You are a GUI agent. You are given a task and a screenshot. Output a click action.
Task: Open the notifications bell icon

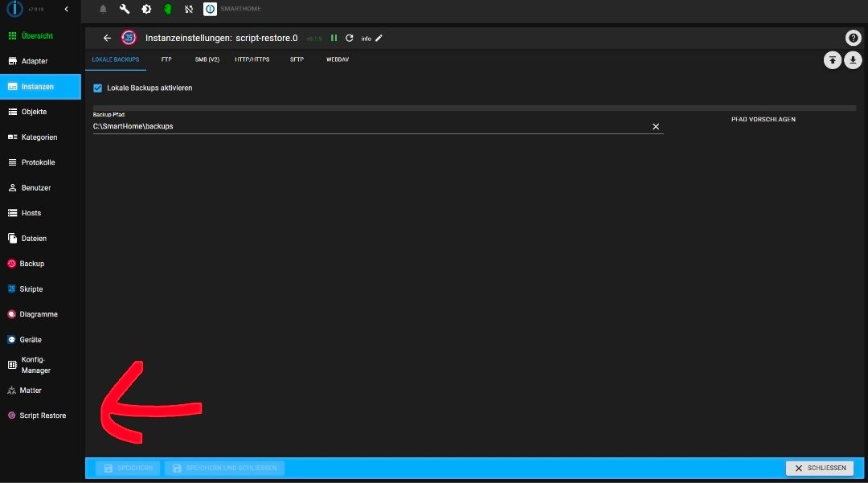103,9
